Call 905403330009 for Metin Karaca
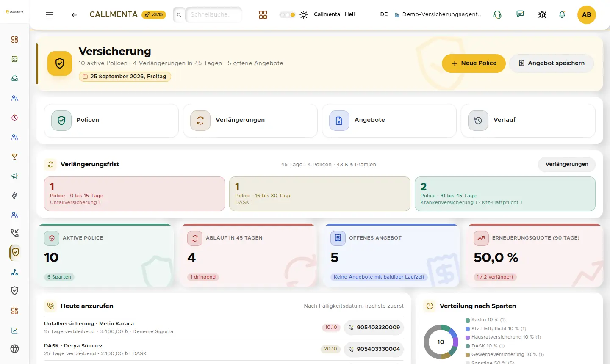The width and height of the screenshot is (610, 364). tap(374, 328)
